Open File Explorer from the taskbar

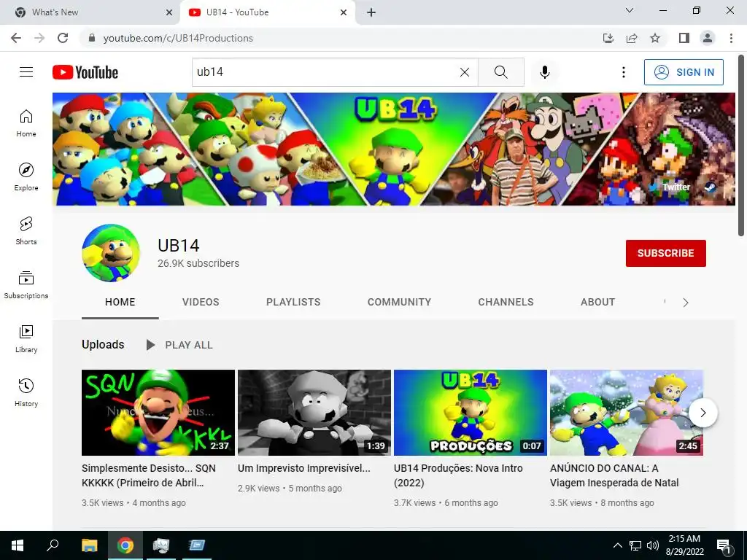[89, 545]
